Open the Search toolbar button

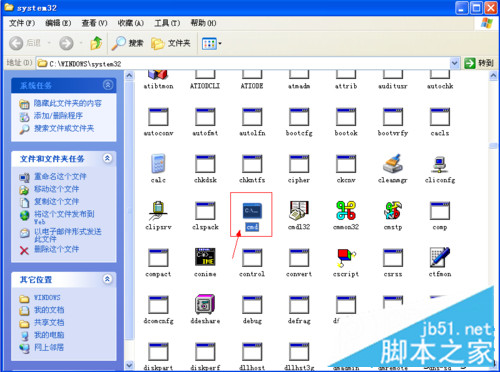[x=127, y=43]
